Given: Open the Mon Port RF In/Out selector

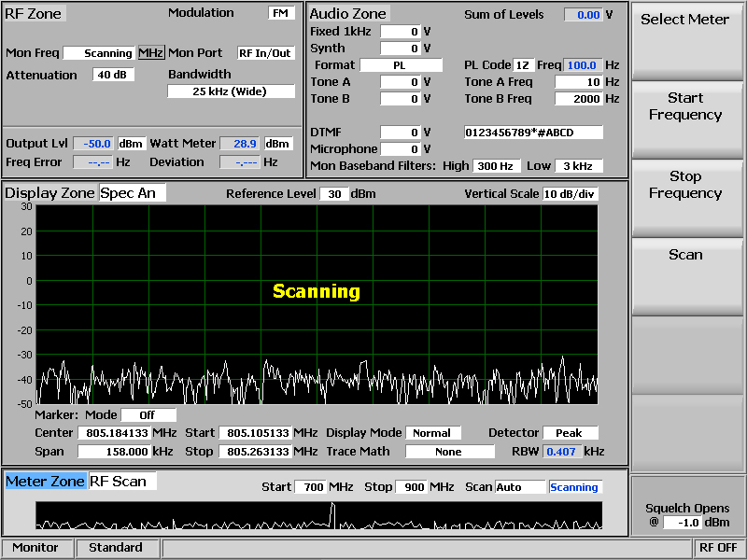Looking at the screenshot, I should [x=266, y=53].
